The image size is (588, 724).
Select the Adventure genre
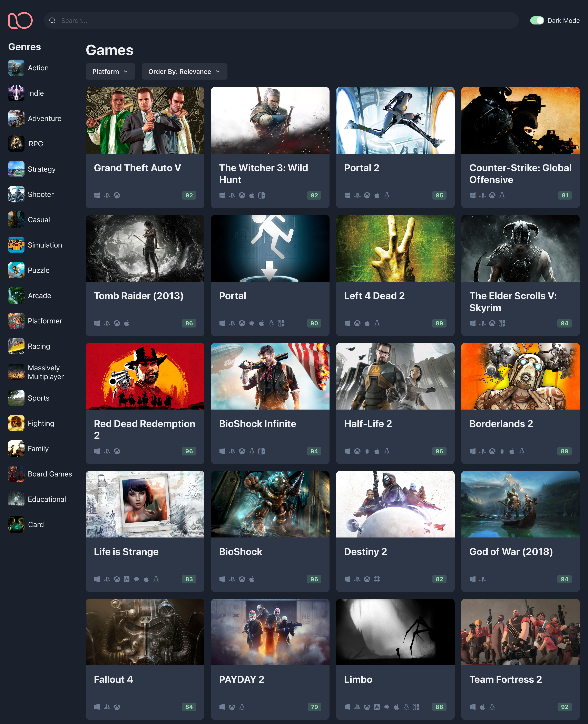coord(45,119)
